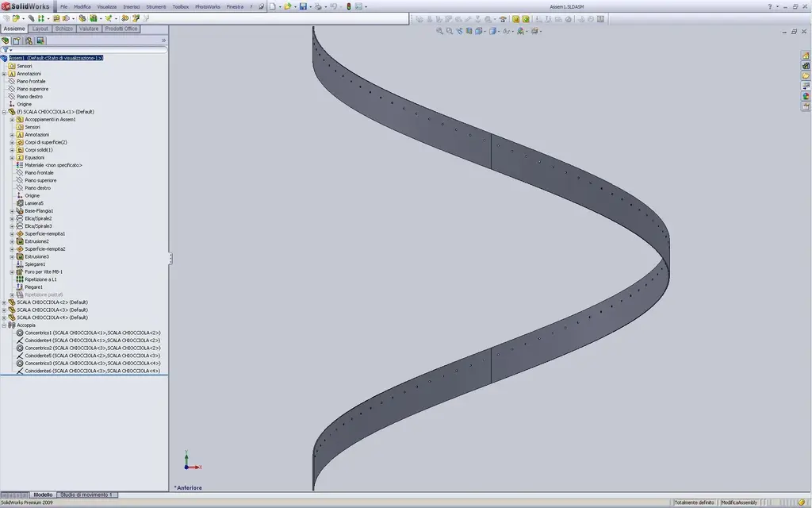Click the Show Hidden Components icon
This screenshot has width=812, height=508.
click(82, 18)
